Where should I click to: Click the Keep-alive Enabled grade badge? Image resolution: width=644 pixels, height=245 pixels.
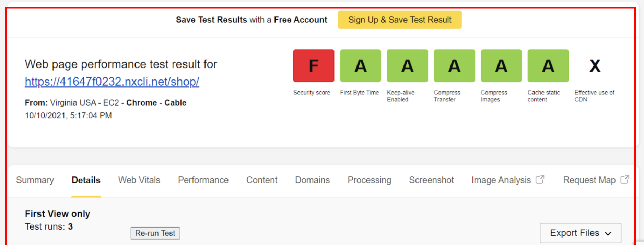pos(407,66)
